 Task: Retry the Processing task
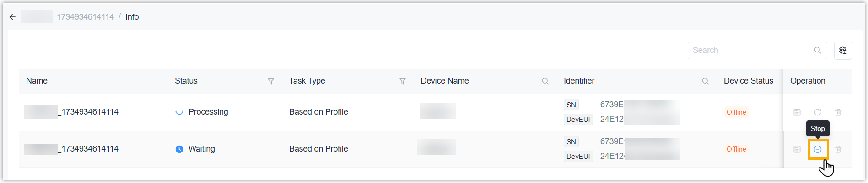point(818,112)
